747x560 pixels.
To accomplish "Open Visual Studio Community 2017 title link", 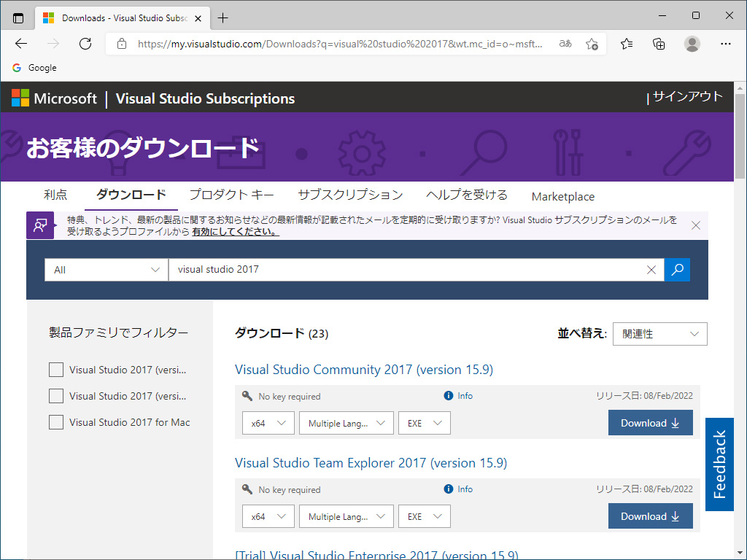I will pyautogui.click(x=364, y=370).
